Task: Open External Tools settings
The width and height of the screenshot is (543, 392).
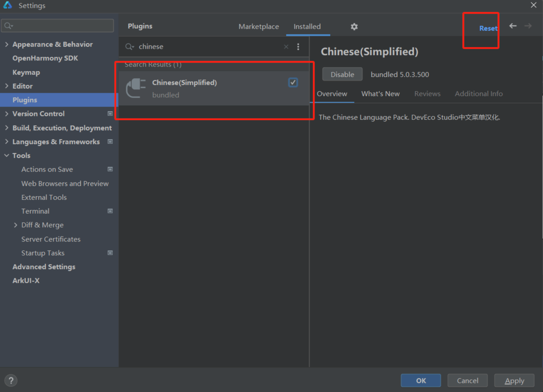Action: tap(44, 198)
